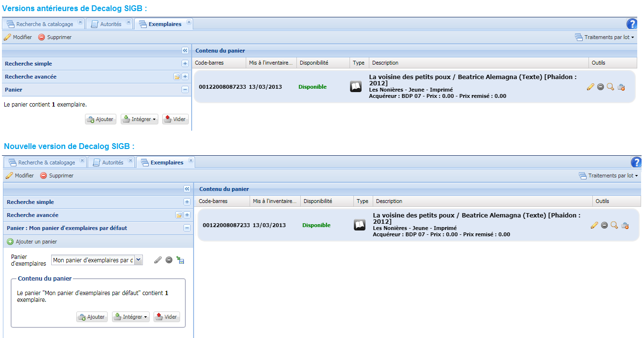Expand the Recherche simple panel
Image resolution: width=644 pixels, height=338 pixels.
tap(186, 202)
